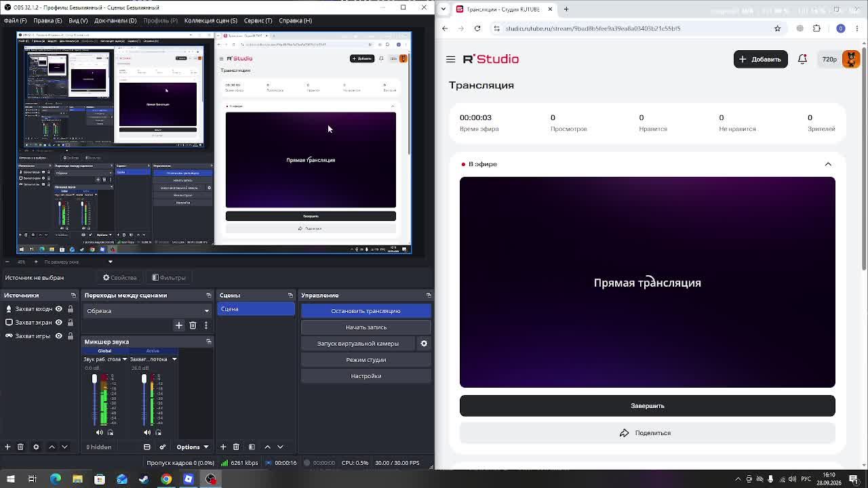
Task: Click Начать запись button
Action: (366, 327)
